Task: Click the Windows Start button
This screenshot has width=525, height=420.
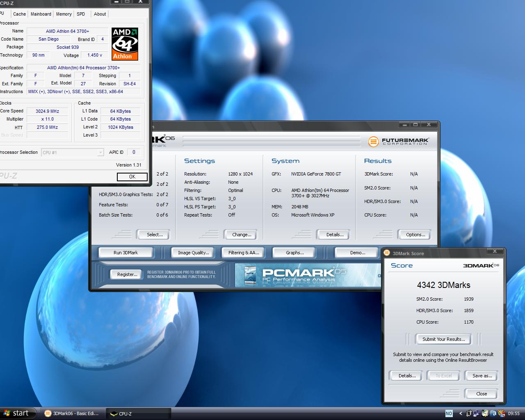Action: [x=18, y=413]
